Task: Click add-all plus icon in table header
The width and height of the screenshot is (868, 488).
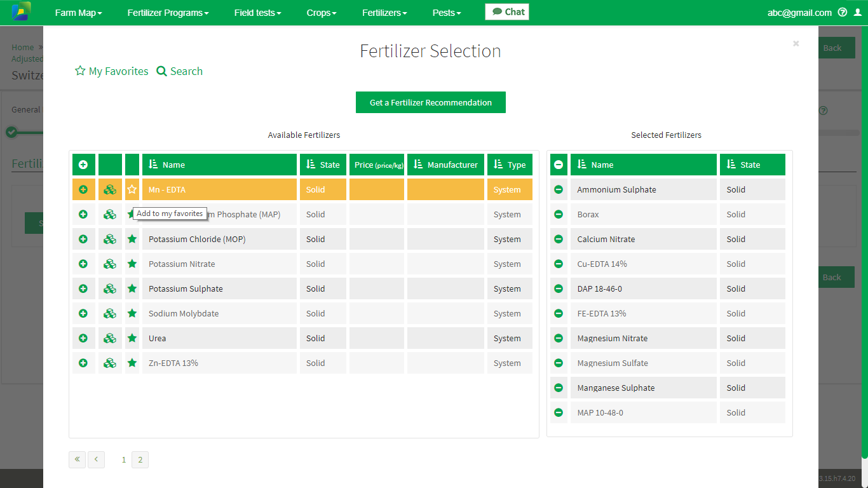Action: coord(83,165)
